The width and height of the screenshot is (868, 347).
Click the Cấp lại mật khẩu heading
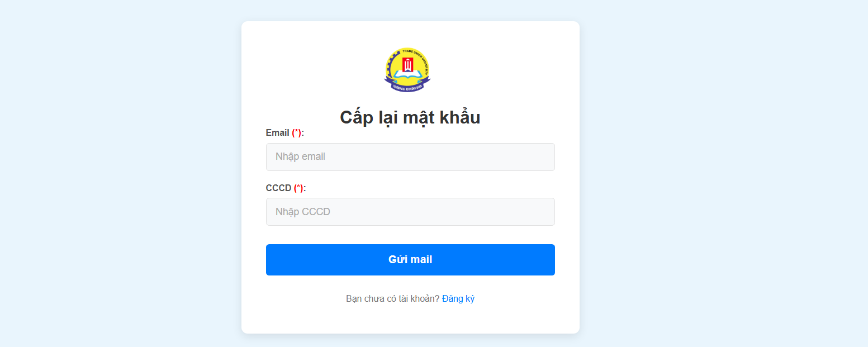tap(410, 117)
